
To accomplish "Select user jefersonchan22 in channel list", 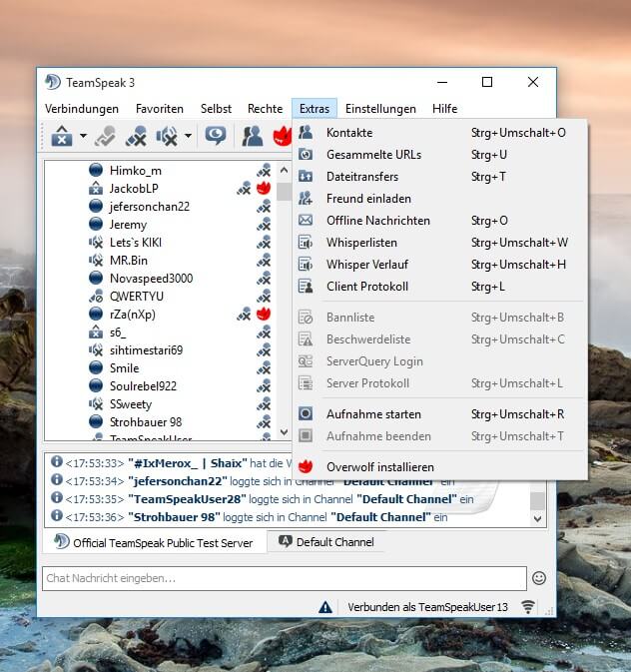I will point(150,207).
